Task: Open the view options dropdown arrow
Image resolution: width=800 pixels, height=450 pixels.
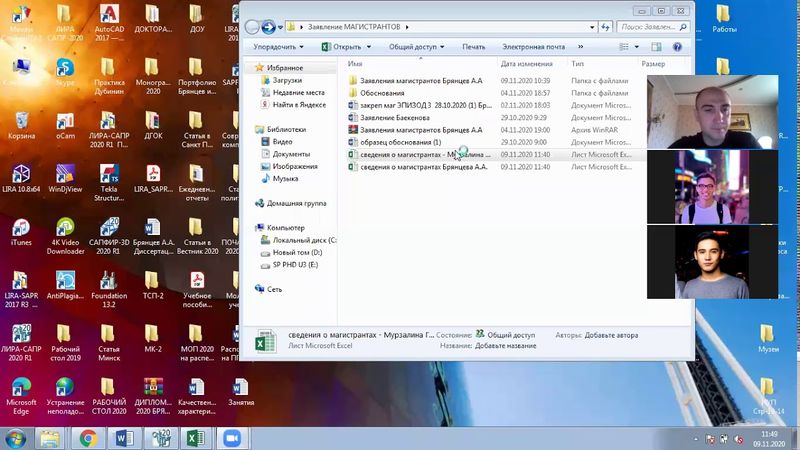Action: [636, 46]
